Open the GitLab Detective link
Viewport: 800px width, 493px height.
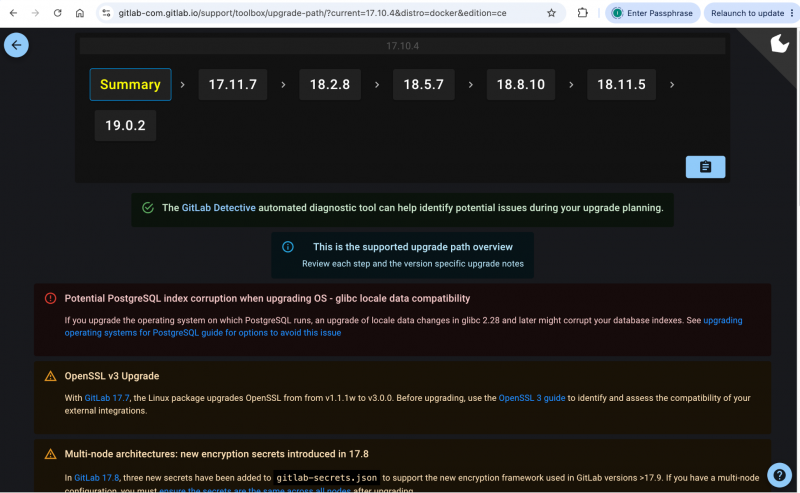[218, 208]
